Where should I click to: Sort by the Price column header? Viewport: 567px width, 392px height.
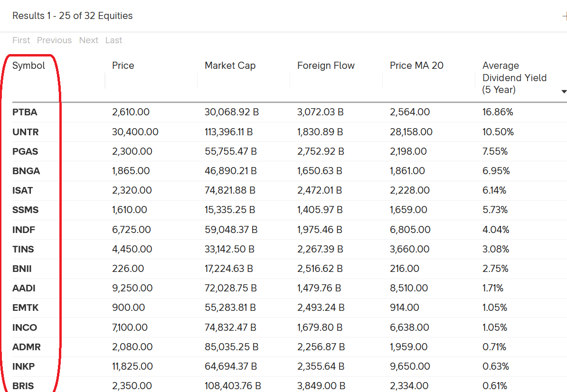click(123, 65)
